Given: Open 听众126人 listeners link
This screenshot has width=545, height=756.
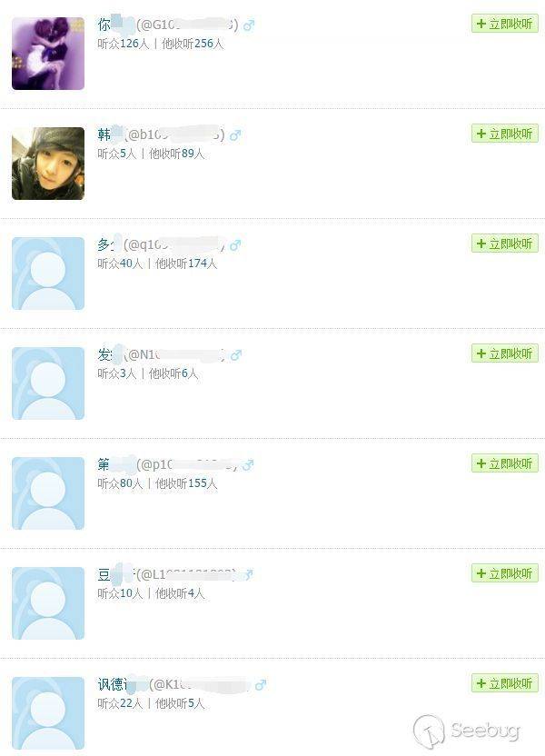Looking at the screenshot, I should point(124,44).
